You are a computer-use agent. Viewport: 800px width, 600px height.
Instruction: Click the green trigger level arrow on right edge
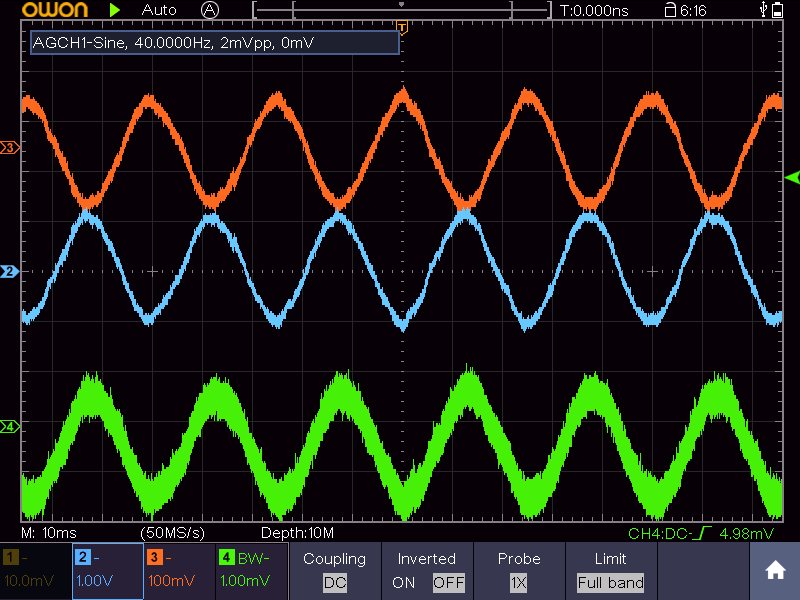[x=792, y=178]
